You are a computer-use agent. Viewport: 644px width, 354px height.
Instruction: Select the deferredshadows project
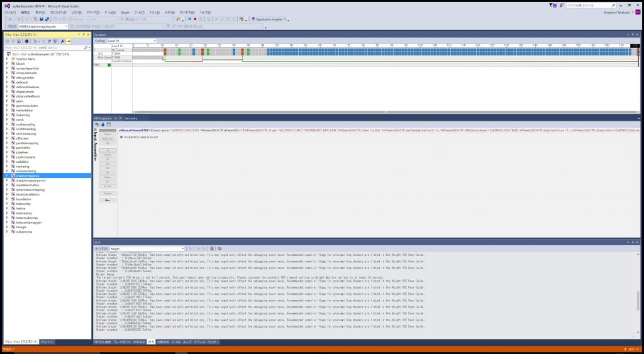28,87
